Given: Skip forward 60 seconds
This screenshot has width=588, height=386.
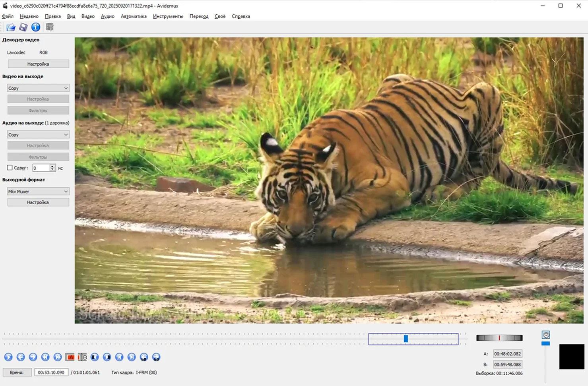Looking at the screenshot, I should point(156,357).
